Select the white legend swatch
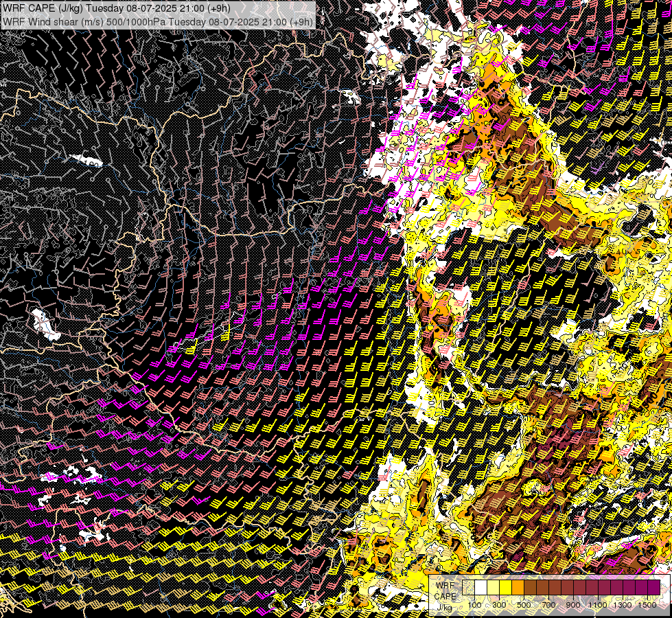This screenshot has width=672, height=618. click(x=481, y=587)
